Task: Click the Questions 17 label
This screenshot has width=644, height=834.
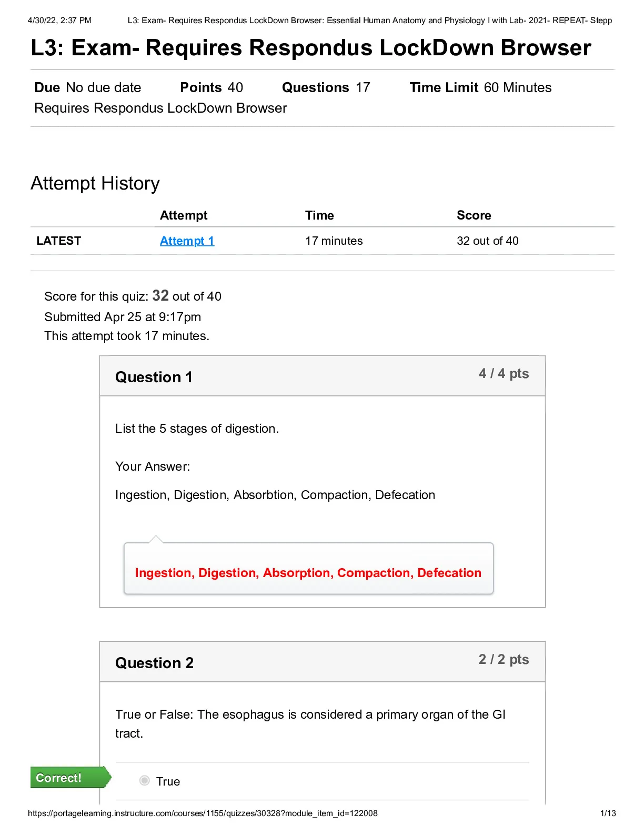Action: coord(326,87)
